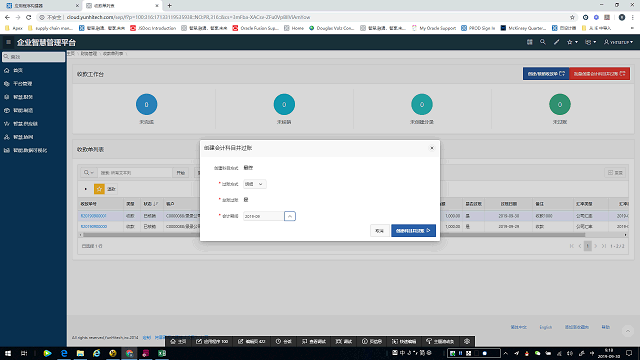The width and height of the screenshot is (640, 360).
Task: Sort by 收款单号 column header
Action: [x=89, y=204]
